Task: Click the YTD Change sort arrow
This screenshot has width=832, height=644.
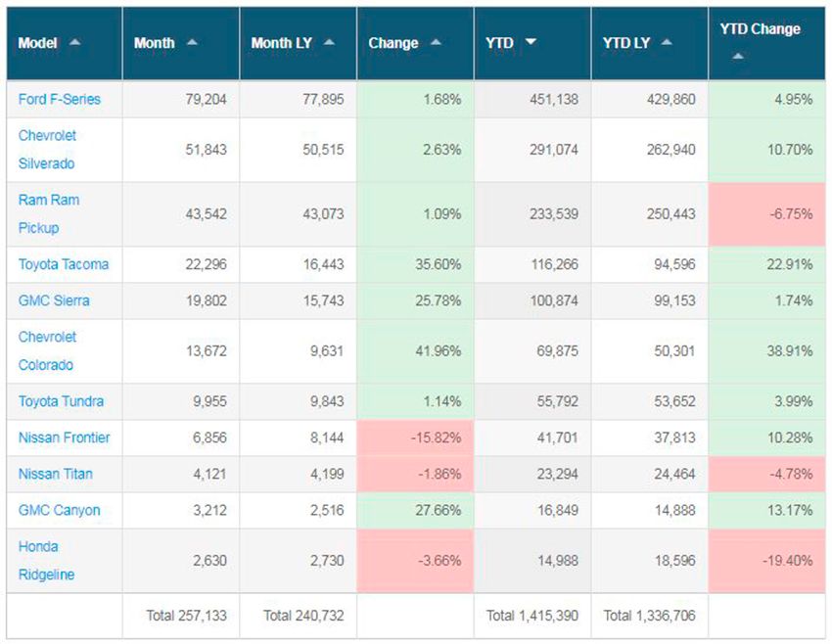Action: coord(738,57)
